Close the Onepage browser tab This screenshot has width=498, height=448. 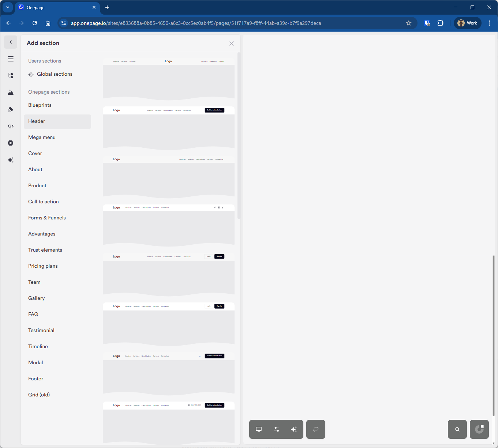click(94, 7)
